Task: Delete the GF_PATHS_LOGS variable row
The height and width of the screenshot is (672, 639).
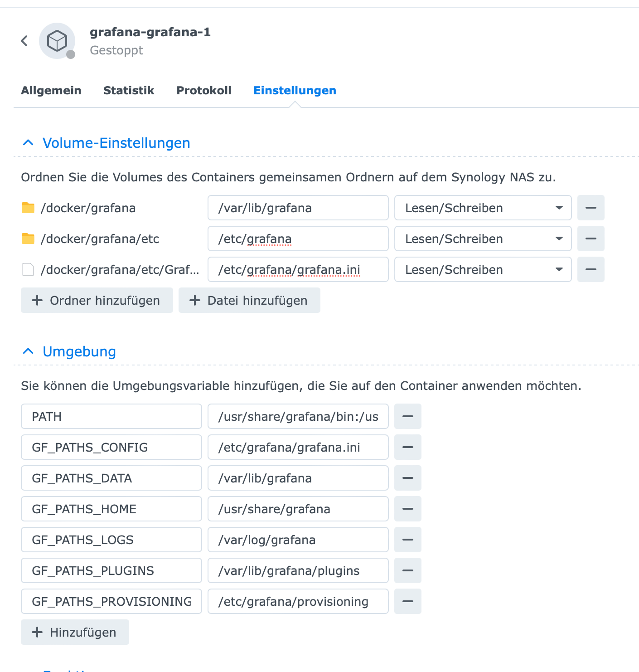Action: click(x=407, y=540)
